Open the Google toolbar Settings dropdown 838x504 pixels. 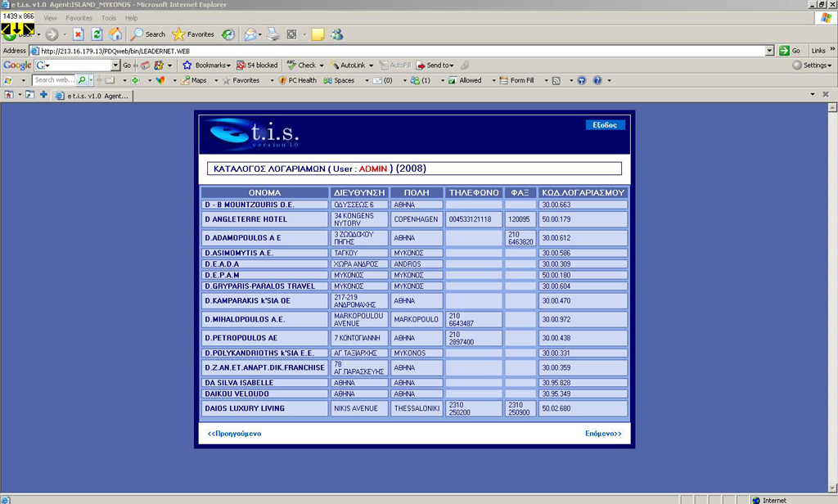click(x=812, y=65)
